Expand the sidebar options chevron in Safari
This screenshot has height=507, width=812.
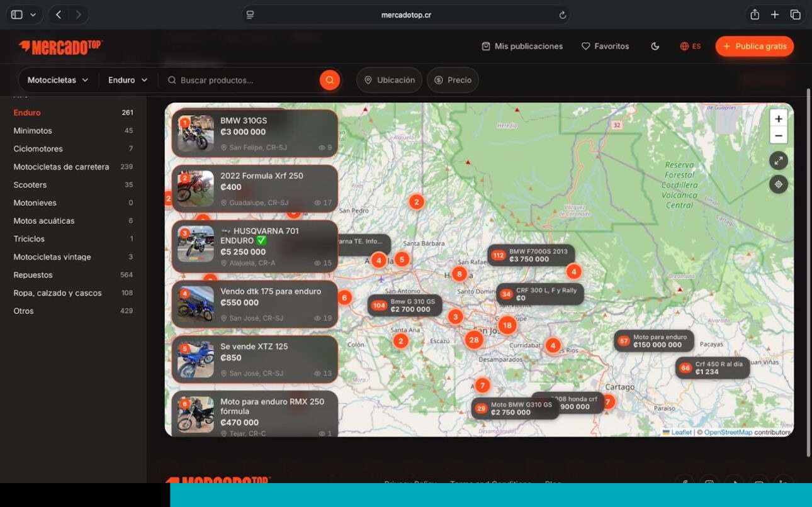coord(33,14)
